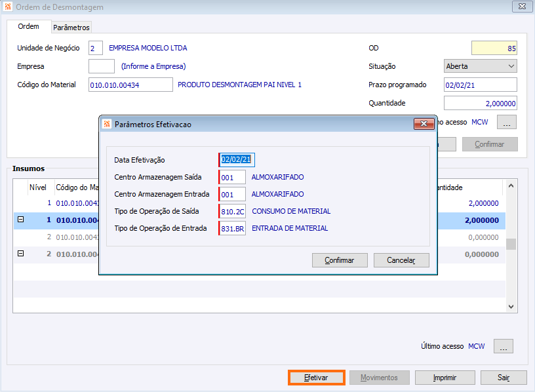Open the ellipsis button beside lower Último acesso MCW
This screenshot has width=535, height=392.
coord(504,346)
